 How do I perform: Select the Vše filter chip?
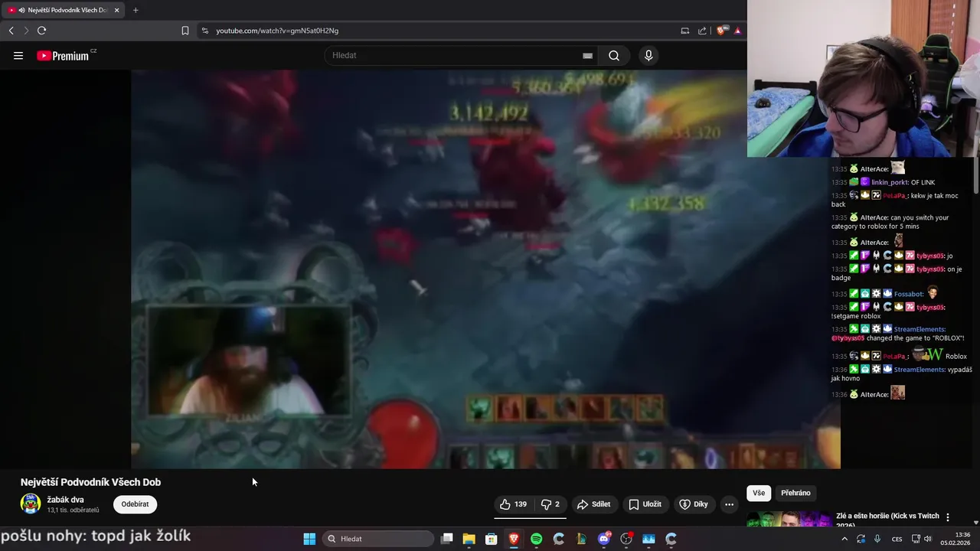759,493
